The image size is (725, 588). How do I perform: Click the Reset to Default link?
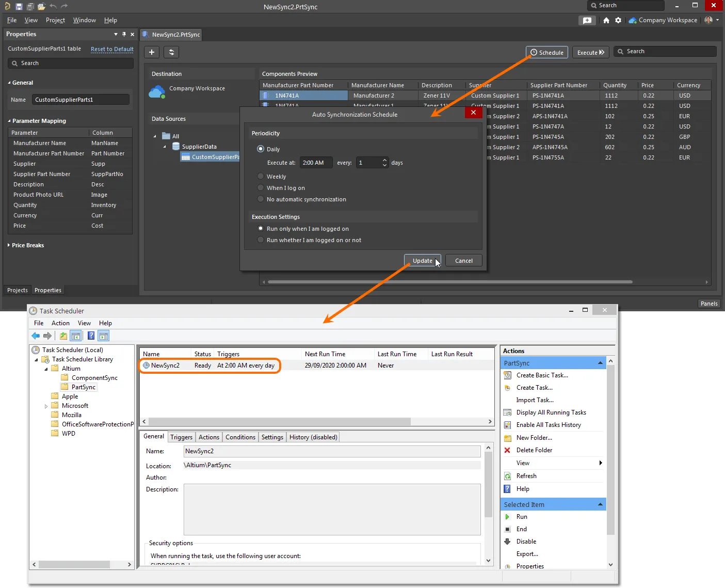[x=112, y=49]
